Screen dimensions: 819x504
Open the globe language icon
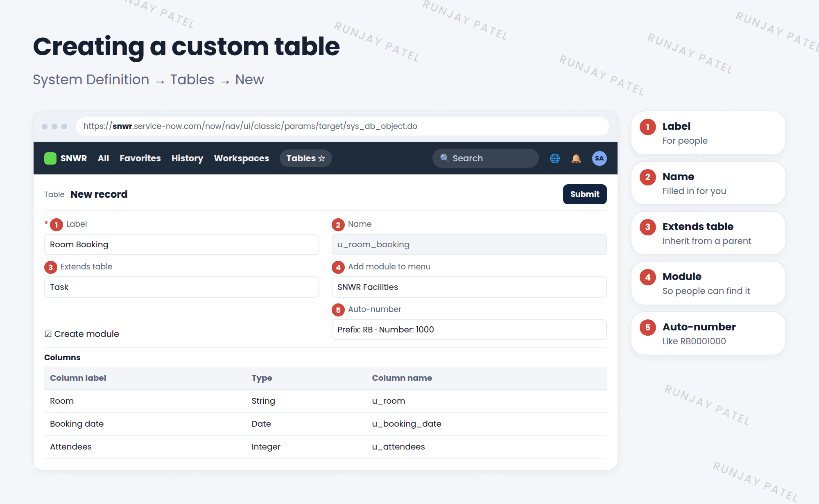coord(555,158)
